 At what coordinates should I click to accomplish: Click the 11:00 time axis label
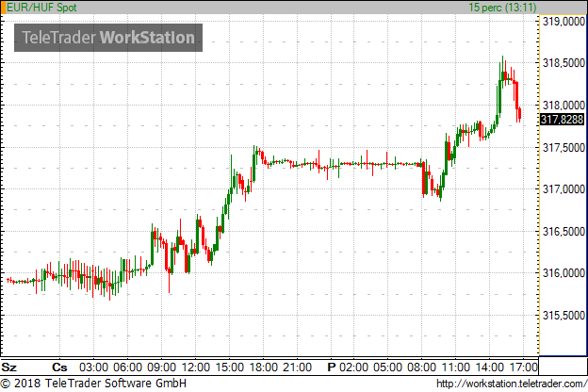(456, 367)
